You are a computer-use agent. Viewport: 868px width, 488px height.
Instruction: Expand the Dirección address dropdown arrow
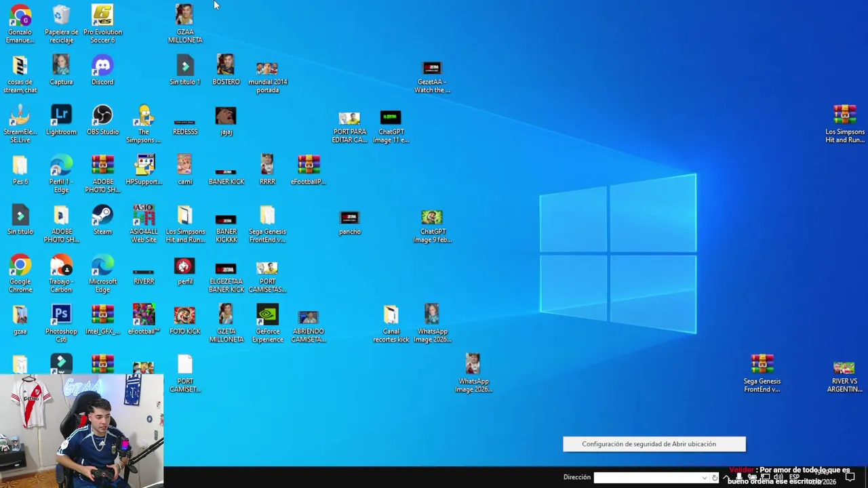[x=704, y=478]
